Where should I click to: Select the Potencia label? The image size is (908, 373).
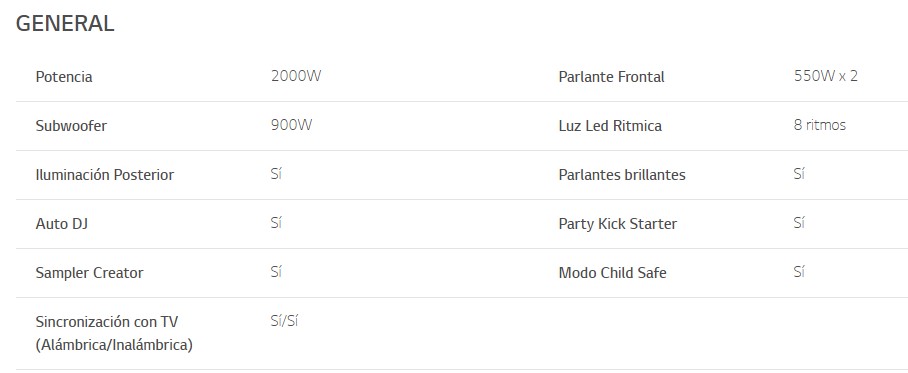(x=64, y=77)
